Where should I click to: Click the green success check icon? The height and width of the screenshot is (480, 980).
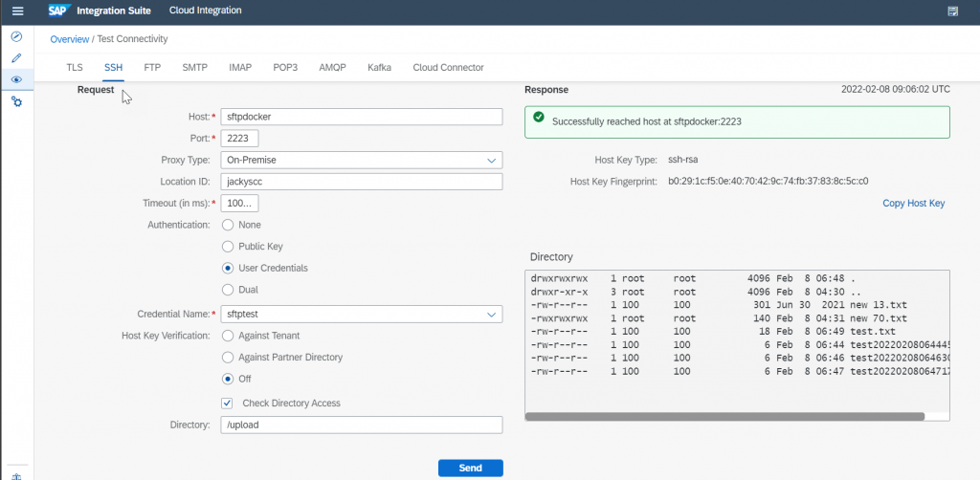(538, 117)
